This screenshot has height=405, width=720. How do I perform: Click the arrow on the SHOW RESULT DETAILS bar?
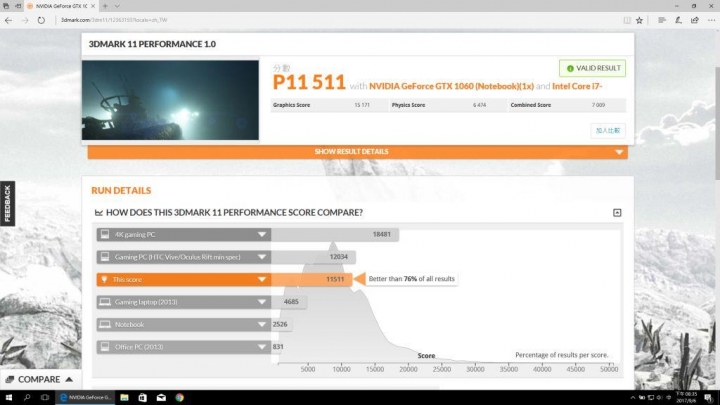pos(619,152)
